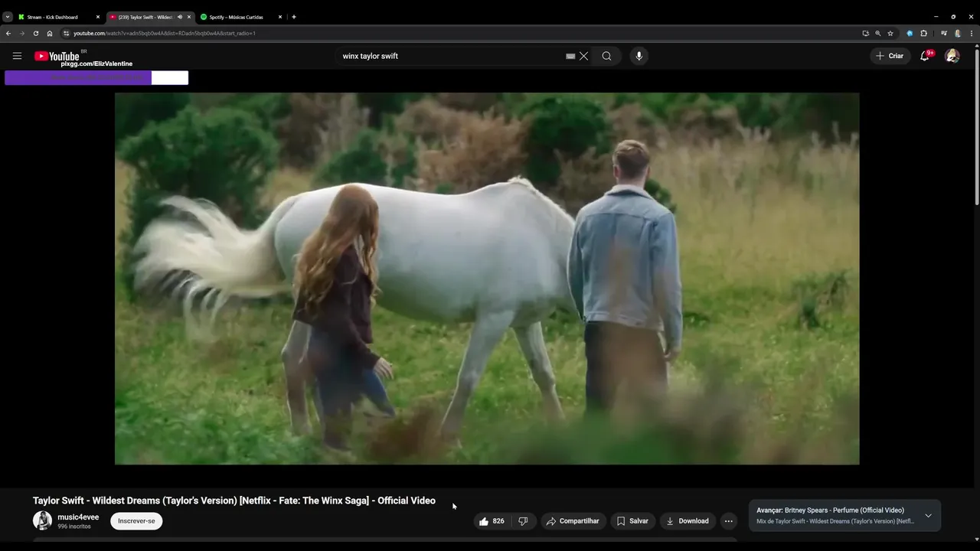Open the music4evee channel avatar
The image size is (980, 551).
pos(42,521)
